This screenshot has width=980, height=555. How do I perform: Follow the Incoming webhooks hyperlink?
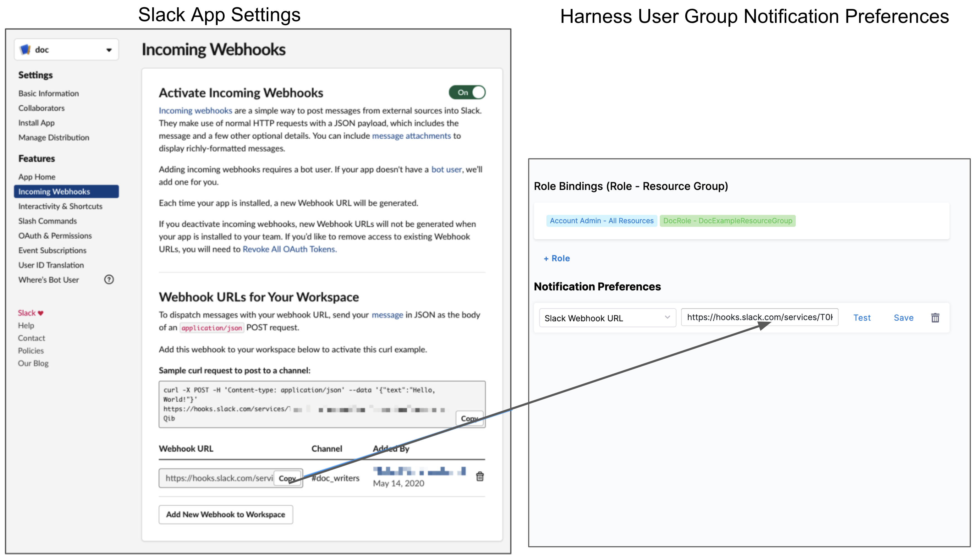(195, 110)
